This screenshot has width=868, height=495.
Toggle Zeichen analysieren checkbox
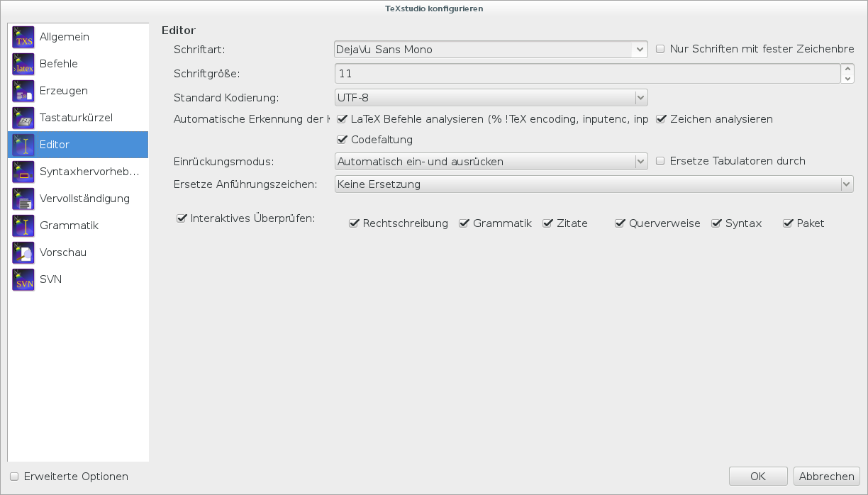click(661, 119)
